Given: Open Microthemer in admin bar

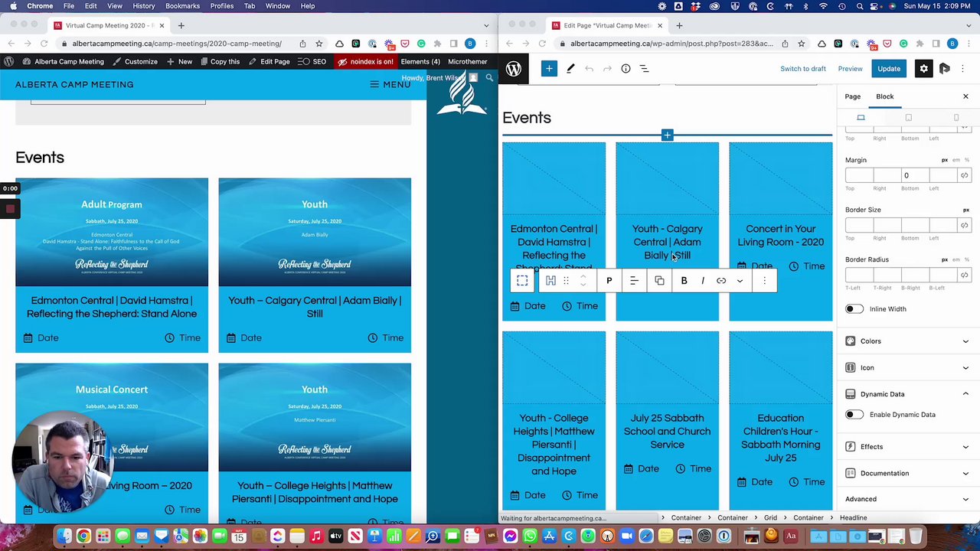Looking at the screenshot, I should [x=468, y=61].
